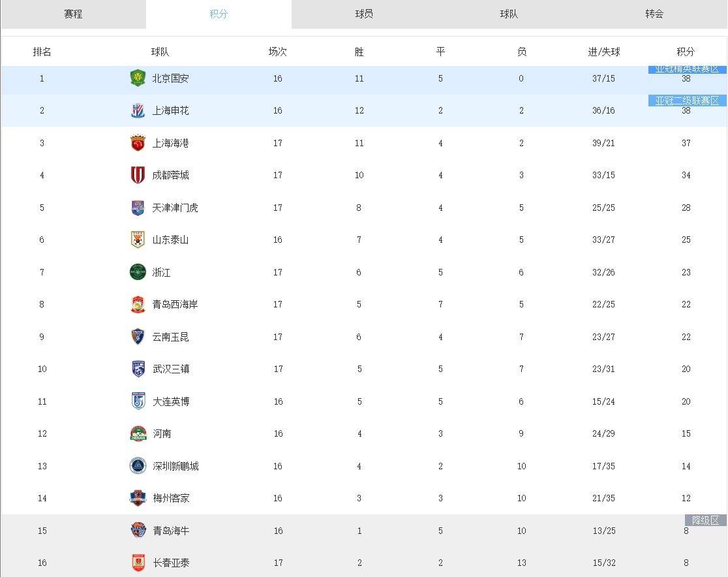Open the 云南玉昆 team link

tap(170, 337)
